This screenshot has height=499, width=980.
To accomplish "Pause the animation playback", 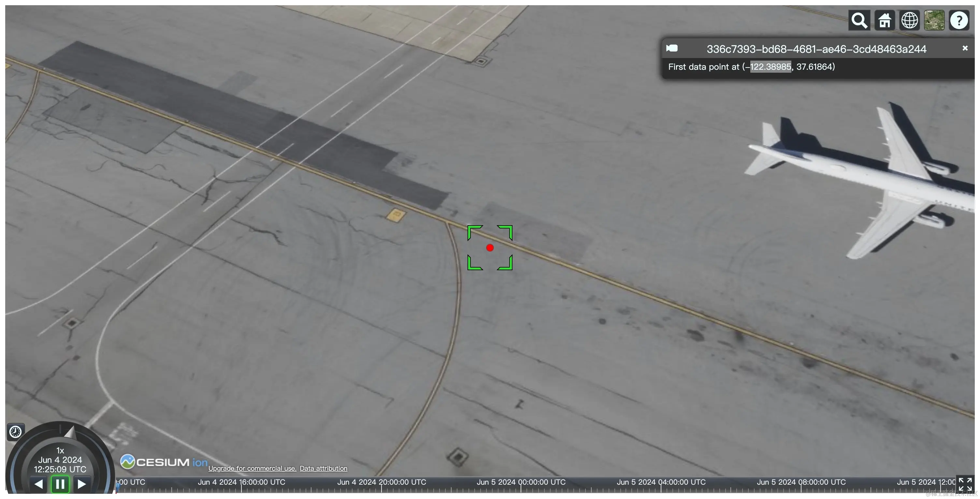I will [x=60, y=484].
